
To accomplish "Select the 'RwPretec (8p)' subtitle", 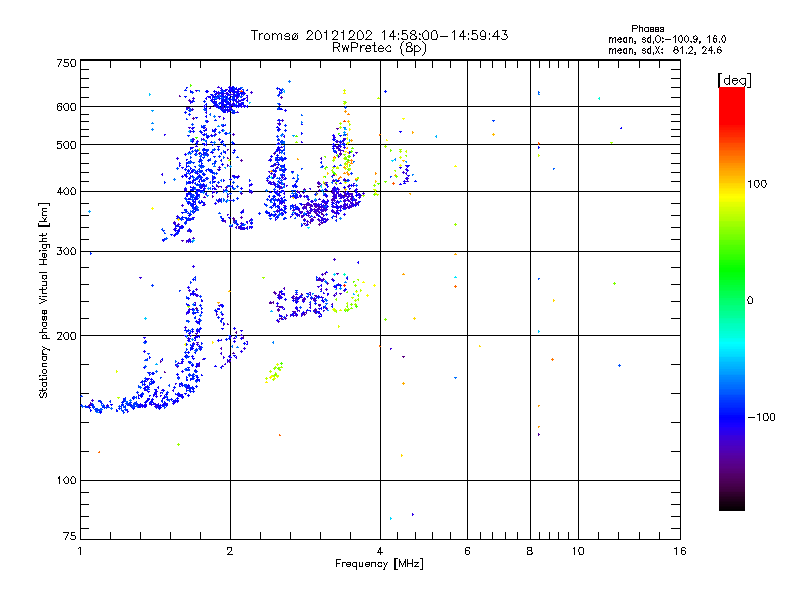I will [379, 48].
